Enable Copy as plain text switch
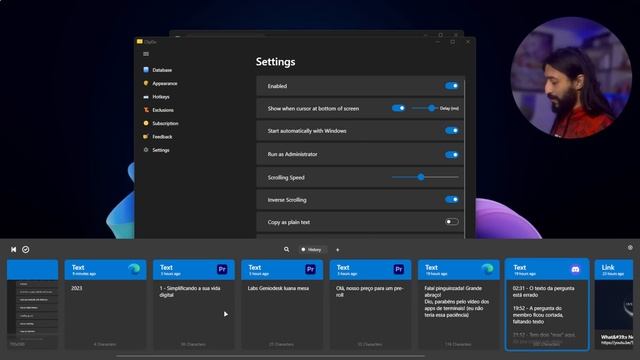640x360 pixels. pos(451,222)
